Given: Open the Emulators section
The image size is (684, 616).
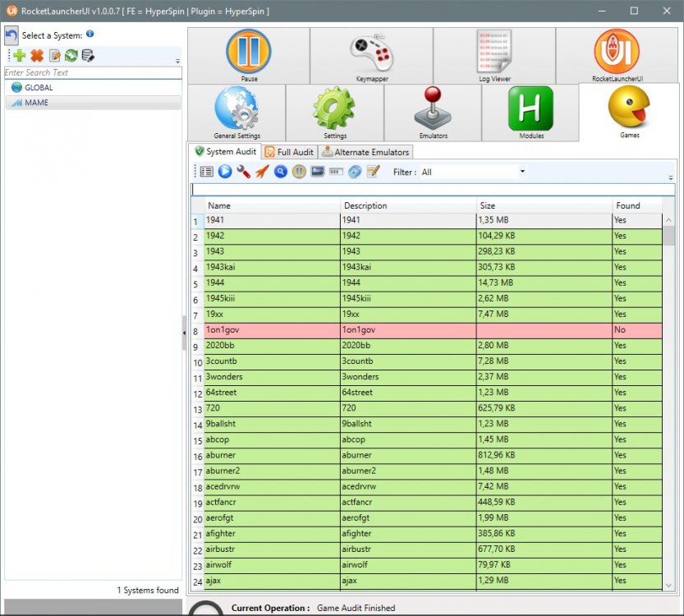Looking at the screenshot, I should [x=432, y=113].
